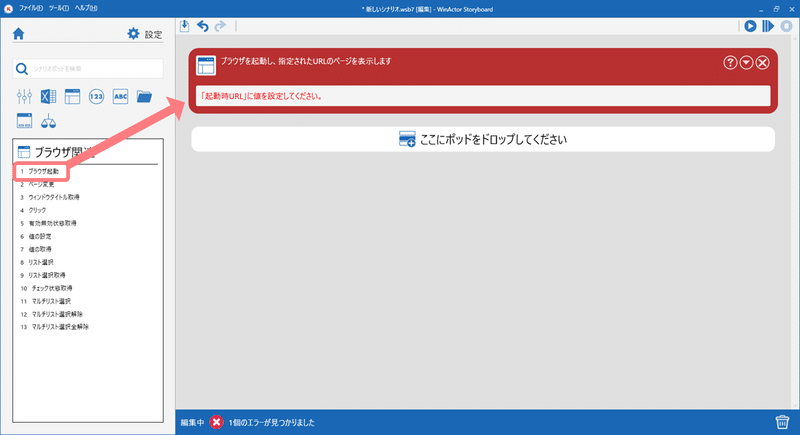Image resolution: width=800 pixels, height=435 pixels.
Task: Select pod 12 マルチリスト選択解除
Action: (52, 314)
